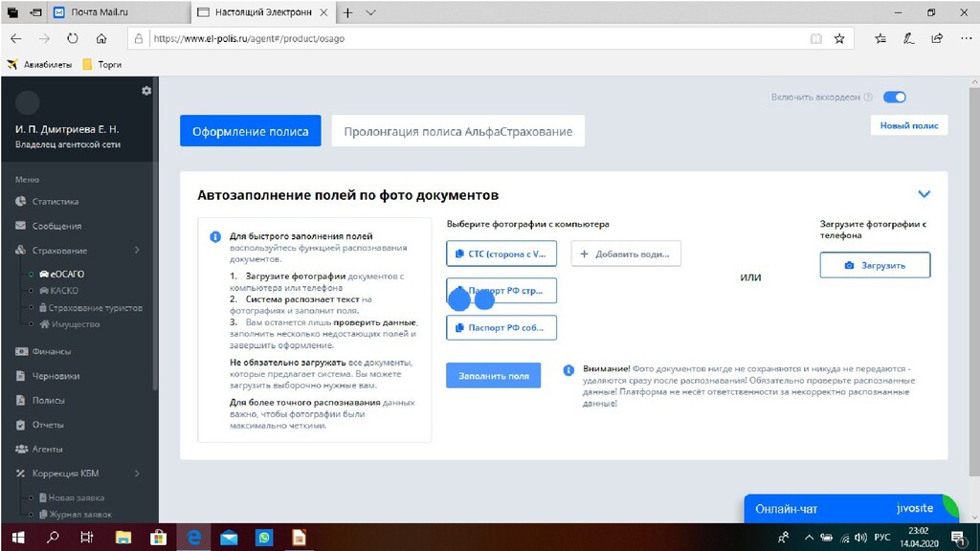Open the sidebar settings gear icon

[x=146, y=91]
